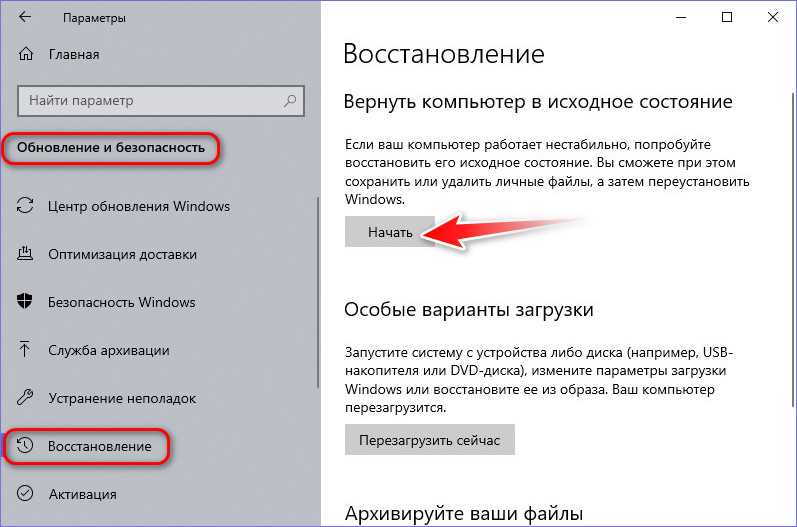Click the Активация checkmark icon
797x527 pixels.
coord(25,493)
